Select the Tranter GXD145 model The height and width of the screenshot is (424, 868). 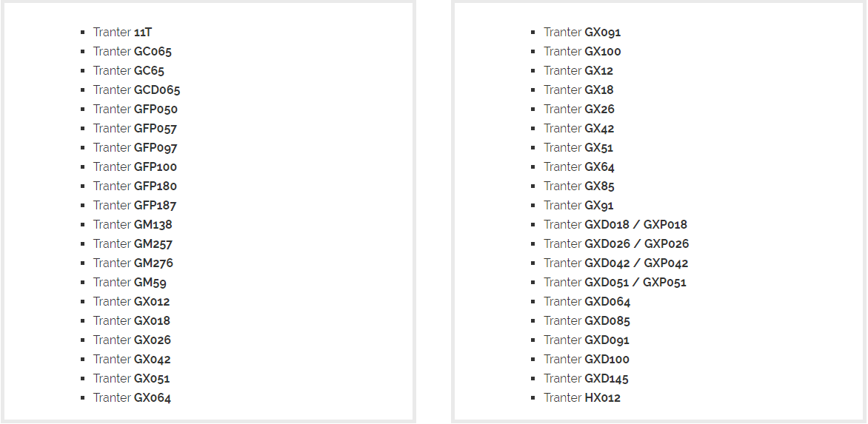586,378
